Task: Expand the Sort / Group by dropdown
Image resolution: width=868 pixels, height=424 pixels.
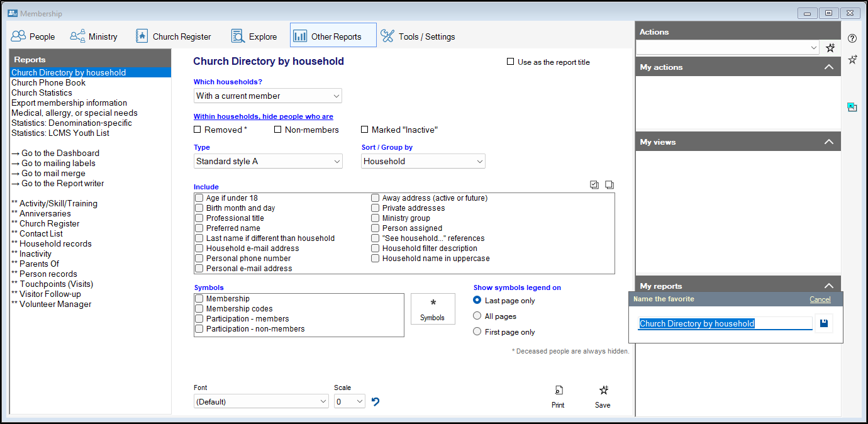Action: tap(423, 162)
